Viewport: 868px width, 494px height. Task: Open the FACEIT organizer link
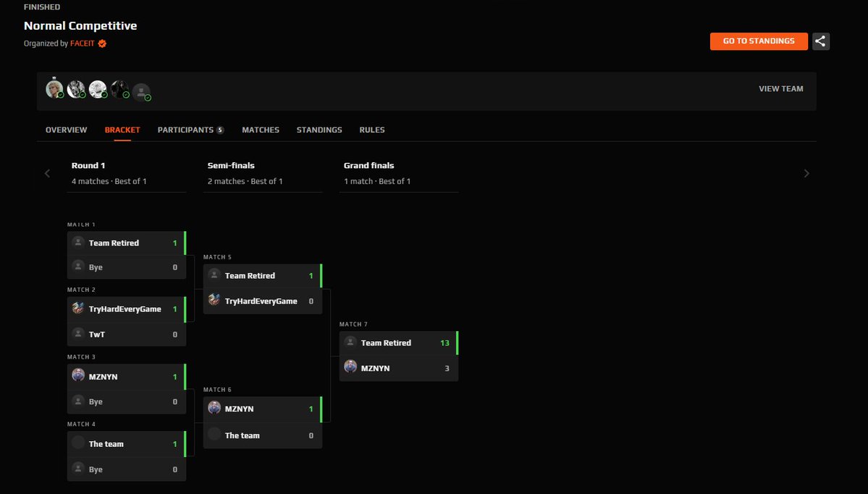click(82, 43)
